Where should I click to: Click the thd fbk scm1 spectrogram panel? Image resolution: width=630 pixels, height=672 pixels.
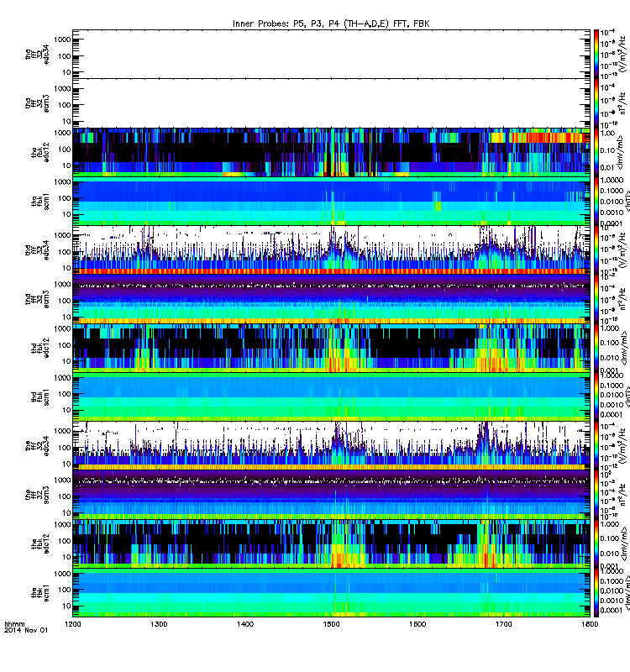[331, 396]
